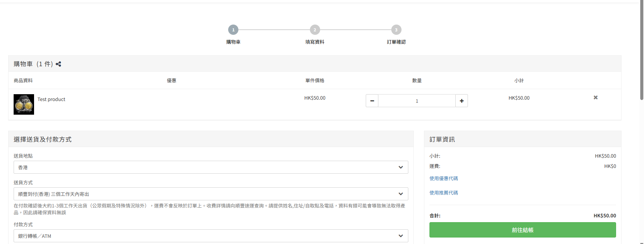
Task: Click step 2 填寫資料 circle
Action: [315, 30]
